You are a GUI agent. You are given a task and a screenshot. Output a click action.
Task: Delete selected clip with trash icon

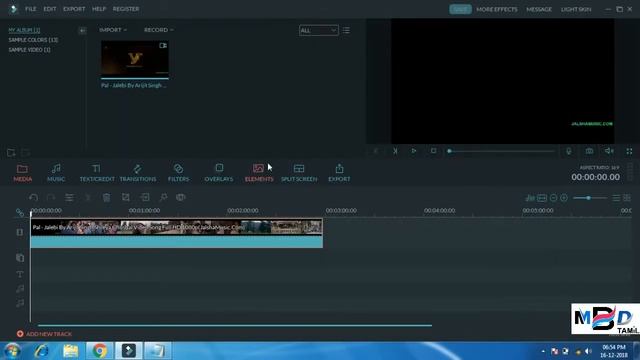pyautogui.click(x=107, y=198)
